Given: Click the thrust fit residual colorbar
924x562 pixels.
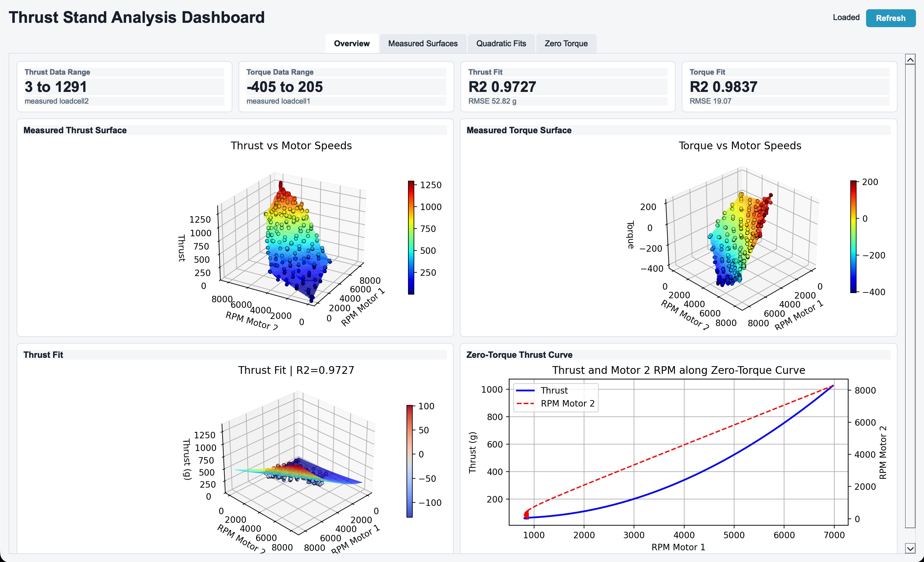Looking at the screenshot, I should (x=410, y=461).
